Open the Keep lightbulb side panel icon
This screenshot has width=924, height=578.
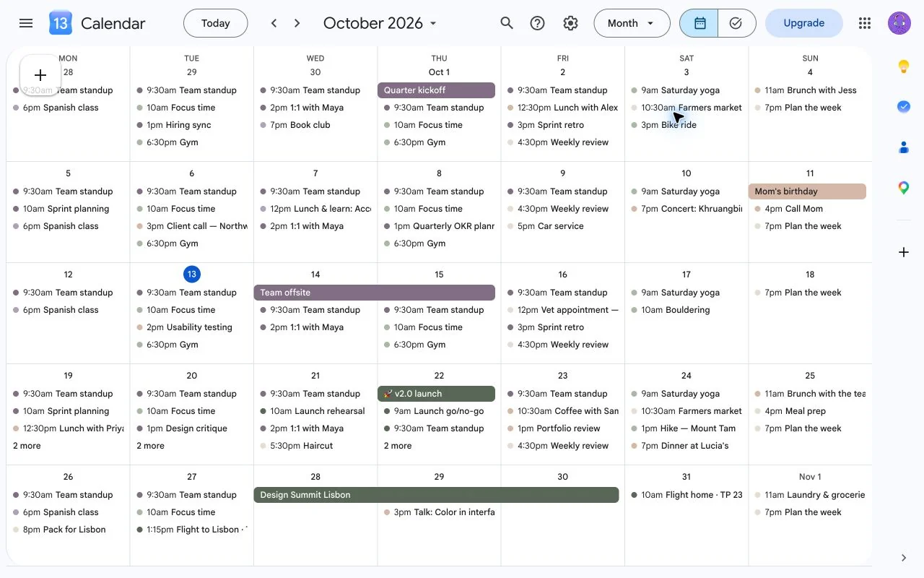903,67
